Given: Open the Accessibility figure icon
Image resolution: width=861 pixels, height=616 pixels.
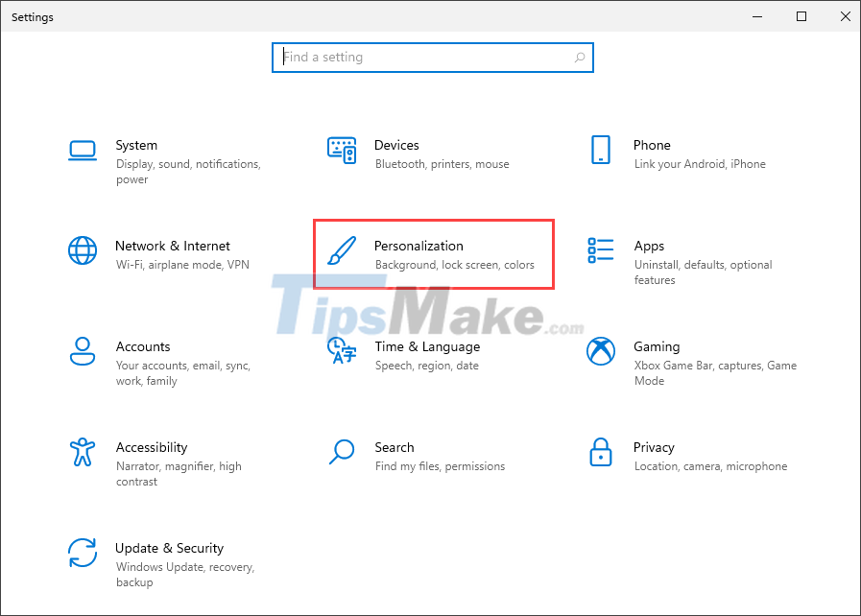Looking at the screenshot, I should pyautogui.click(x=83, y=452).
